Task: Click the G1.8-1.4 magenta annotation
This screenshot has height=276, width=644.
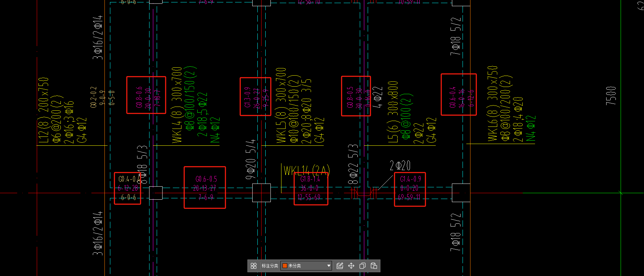Action: point(310,179)
